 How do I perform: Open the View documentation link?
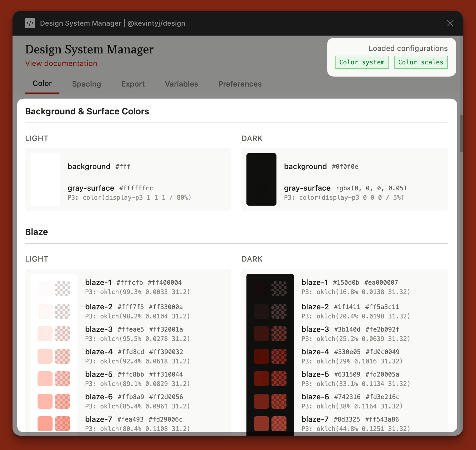[x=61, y=63]
